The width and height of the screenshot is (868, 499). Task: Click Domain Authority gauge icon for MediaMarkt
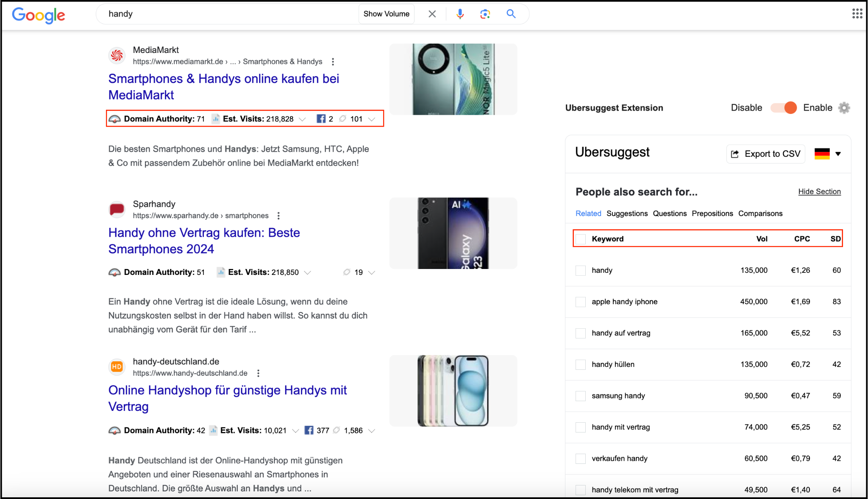pyautogui.click(x=114, y=119)
